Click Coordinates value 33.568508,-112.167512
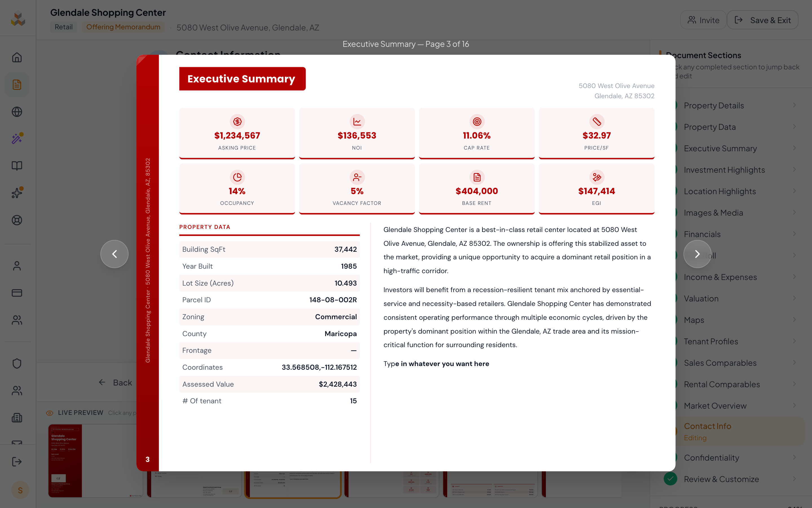The height and width of the screenshot is (508, 812). pyautogui.click(x=319, y=367)
